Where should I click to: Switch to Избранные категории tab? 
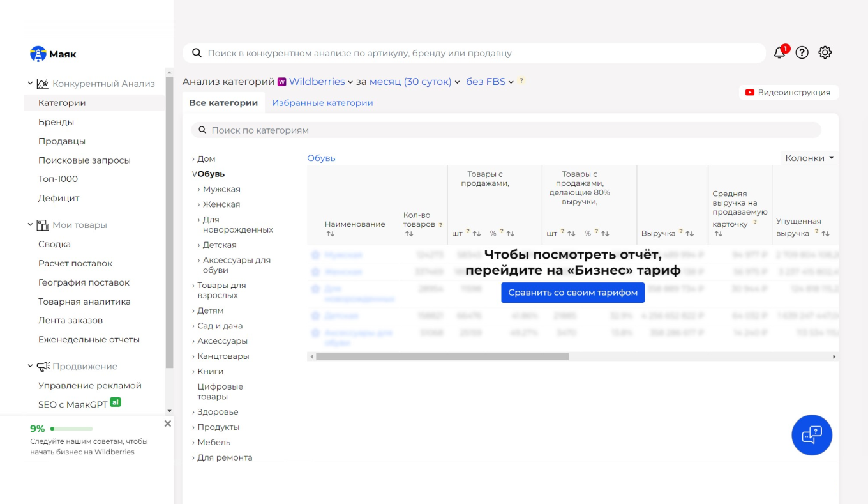click(x=322, y=103)
